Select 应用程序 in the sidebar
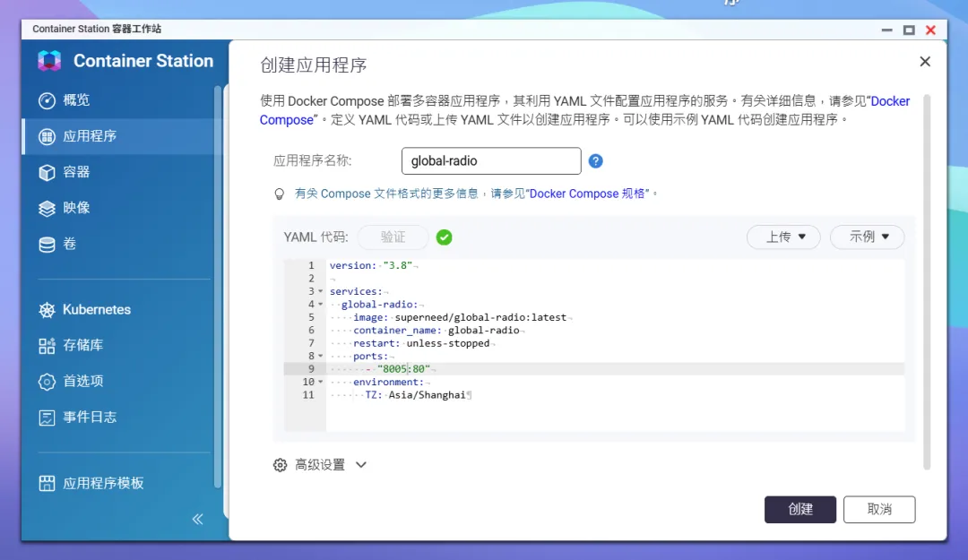 120,136
